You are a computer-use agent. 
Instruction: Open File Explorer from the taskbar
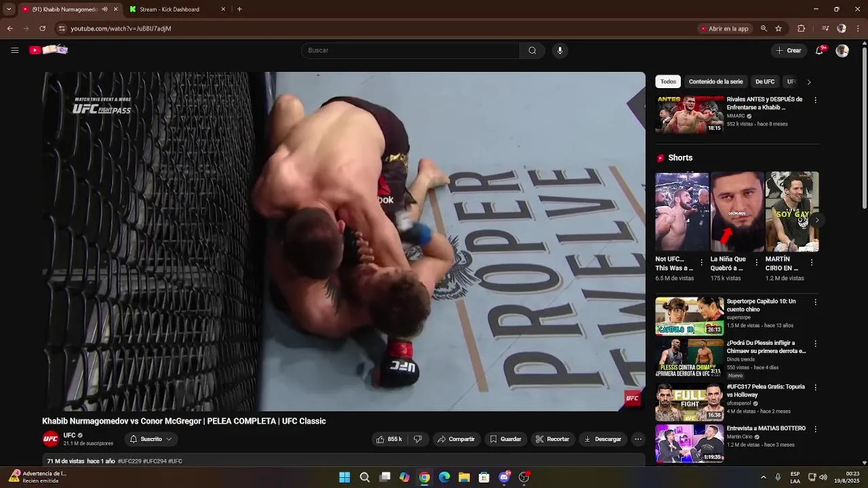click(x=464, y=477)
